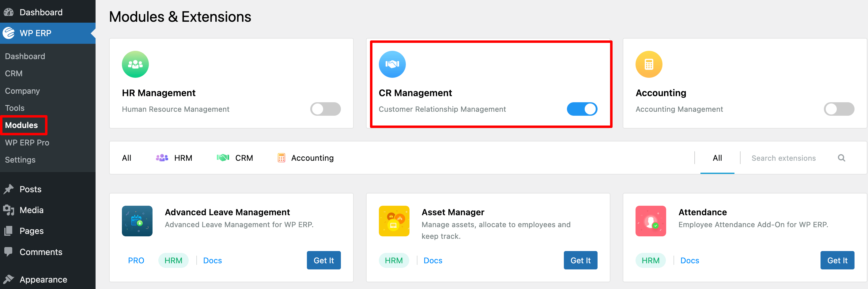868x289 pixels.
Task: Filter extensions by HRM
Action: click(x=174, y=158)
